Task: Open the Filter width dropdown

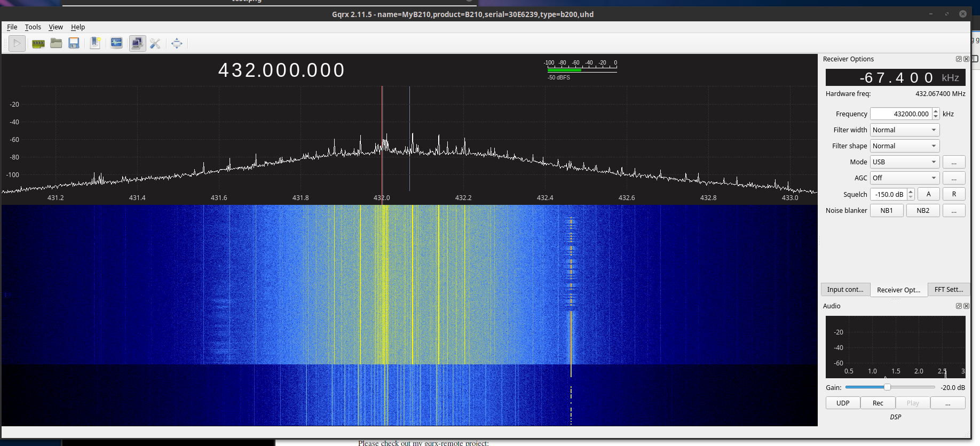Action: pyautogui.click(x=904, y=130)
